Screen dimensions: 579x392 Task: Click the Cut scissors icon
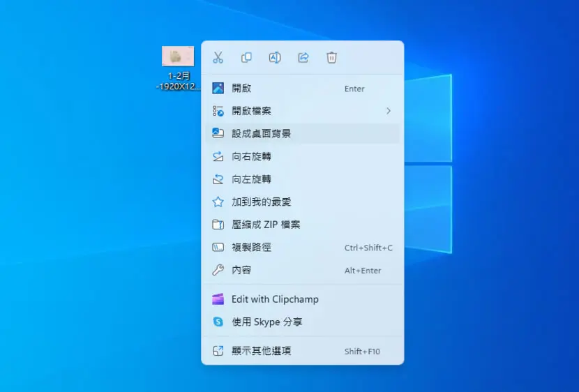218,58
